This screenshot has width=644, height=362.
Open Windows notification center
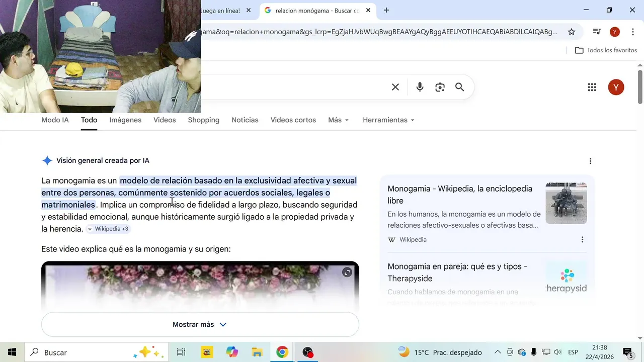[628, 352]
